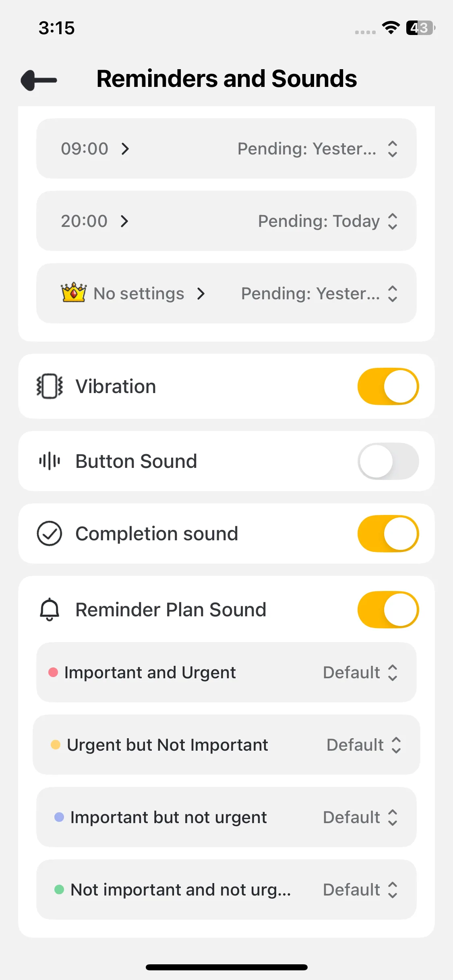Tap the Completion sound checkmark icon

click(50, 533)
